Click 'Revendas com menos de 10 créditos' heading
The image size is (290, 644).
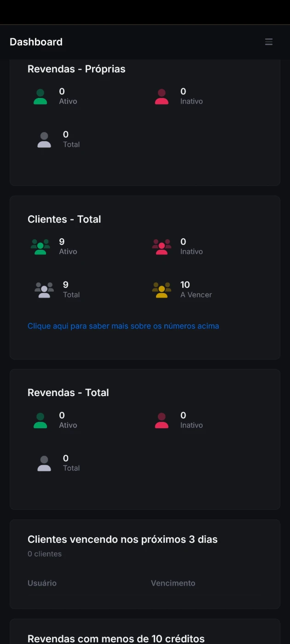pyautogui.click(x=116, y=638)
